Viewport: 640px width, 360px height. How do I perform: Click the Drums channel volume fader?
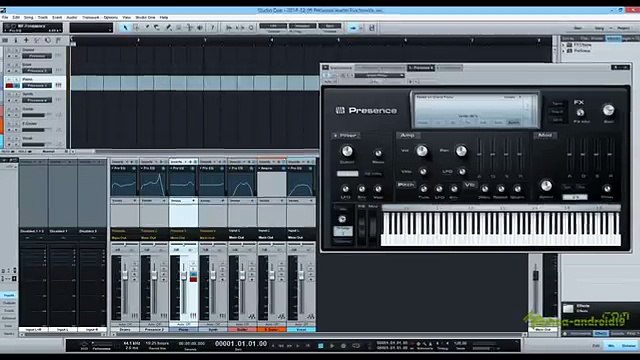pos(125,276)
